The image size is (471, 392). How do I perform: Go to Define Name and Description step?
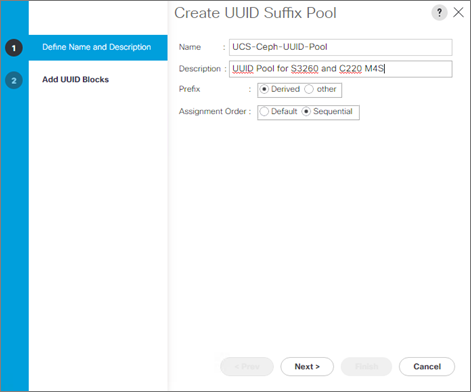point(97,47)
